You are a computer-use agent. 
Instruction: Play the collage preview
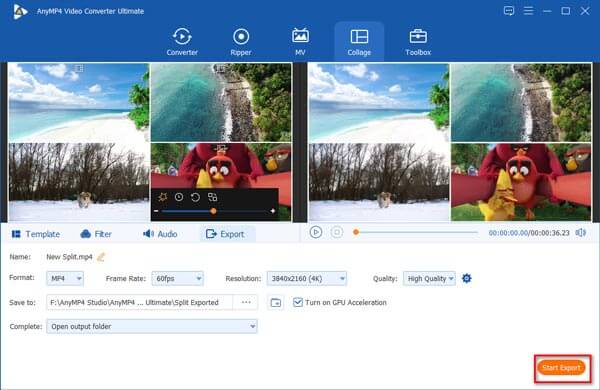(x=316, y=232)
